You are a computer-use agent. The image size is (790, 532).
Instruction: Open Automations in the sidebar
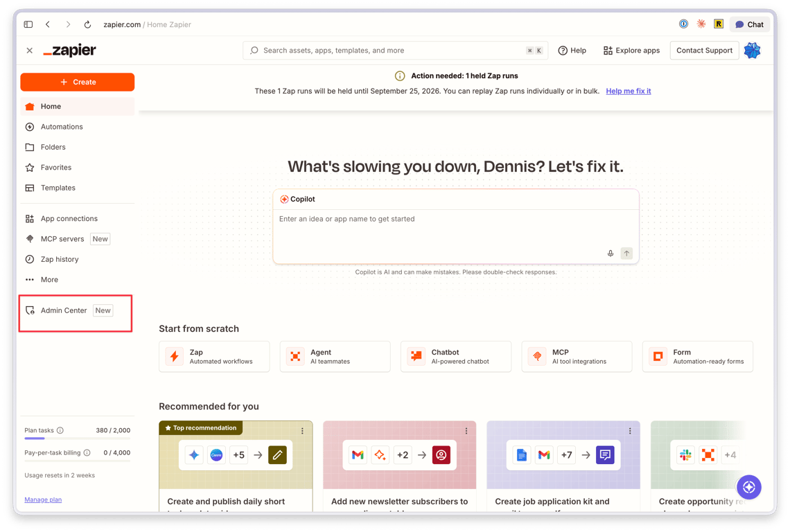pyautogui.click(x=78, y=127)
